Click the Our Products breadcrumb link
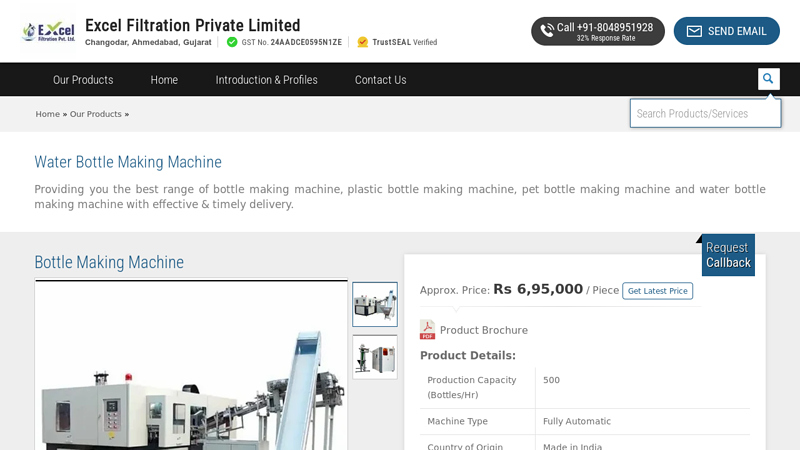 click(95, 114)
